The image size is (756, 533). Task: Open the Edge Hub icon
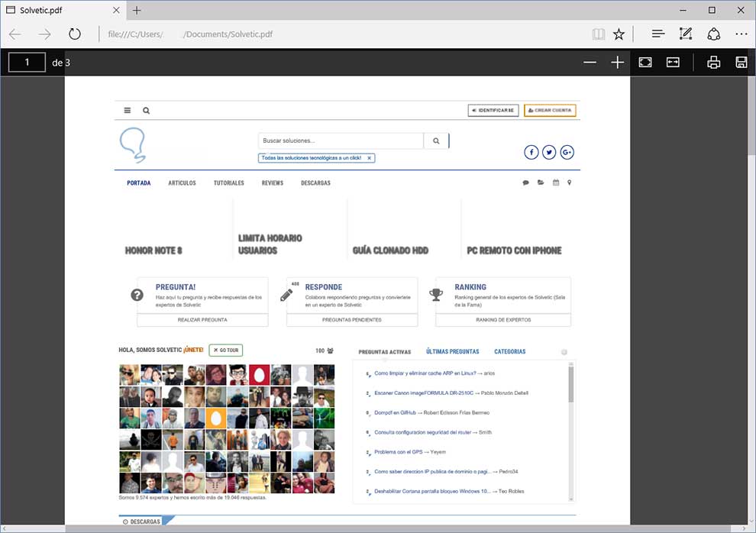tap(658, 34)
